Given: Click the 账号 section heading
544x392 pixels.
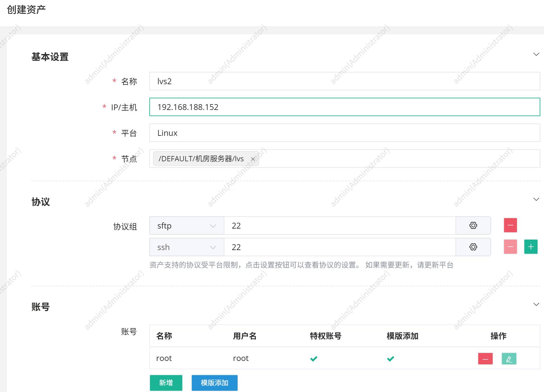Looking at the screenshot, I should [41, 307].
